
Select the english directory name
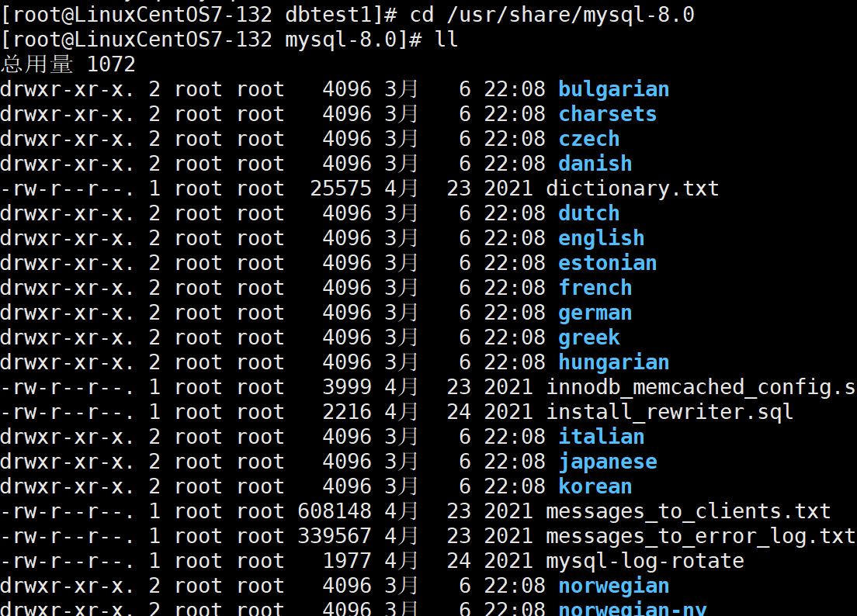[x=601, y=238]
